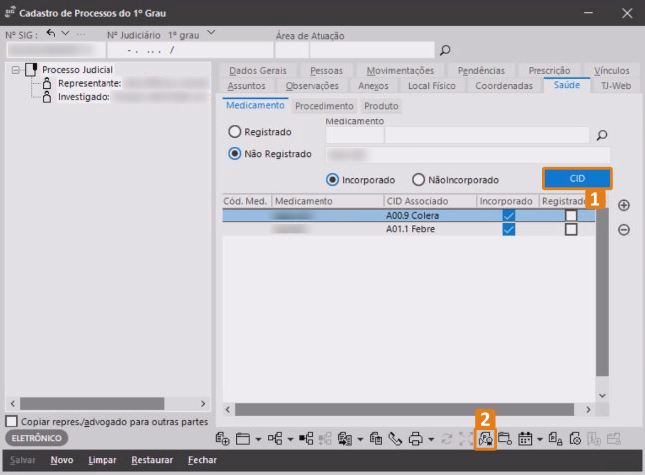Click the magnifier next to Medicamento field
The height and width of the screenshot is (475, 645).
click(x=602, y=135)
